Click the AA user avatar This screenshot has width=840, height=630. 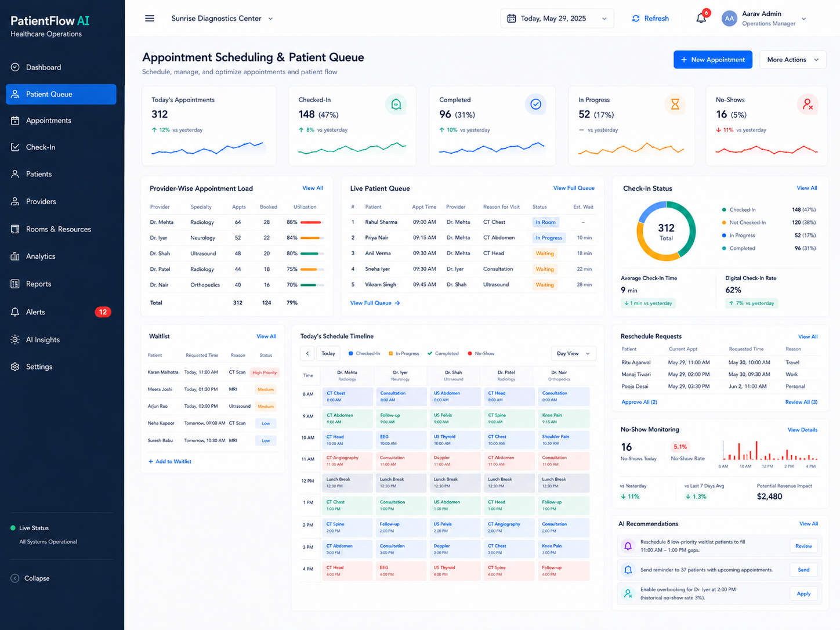729,19
